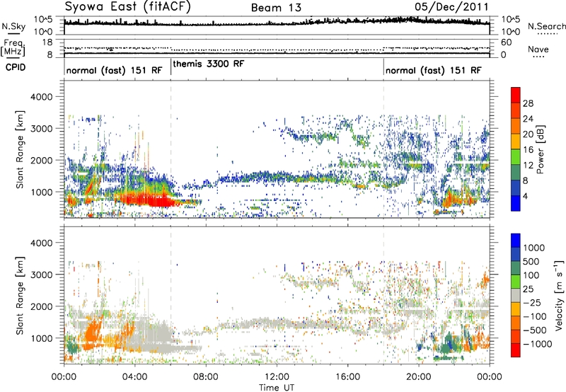Click the 'Beam 13' label
Screen dimensions: 566x392
[x=276, y=8]
